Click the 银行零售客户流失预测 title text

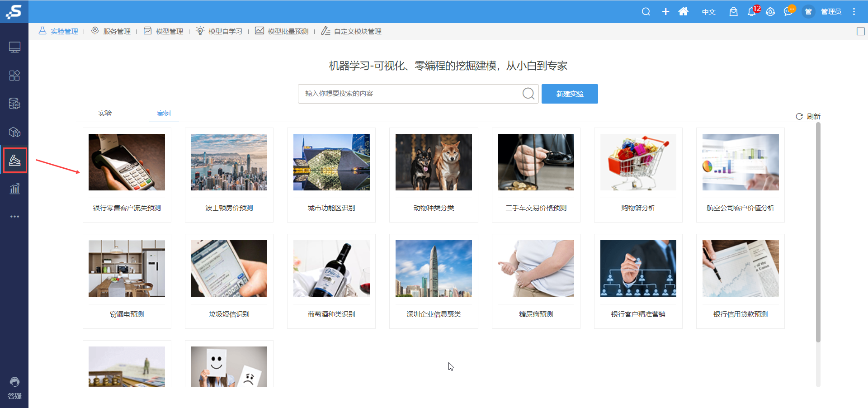(x=127, y=208)
